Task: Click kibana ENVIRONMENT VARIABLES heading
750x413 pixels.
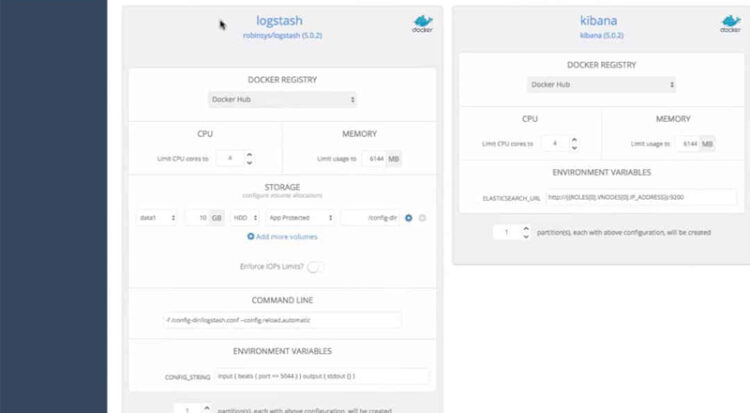Action: [601, 172]
